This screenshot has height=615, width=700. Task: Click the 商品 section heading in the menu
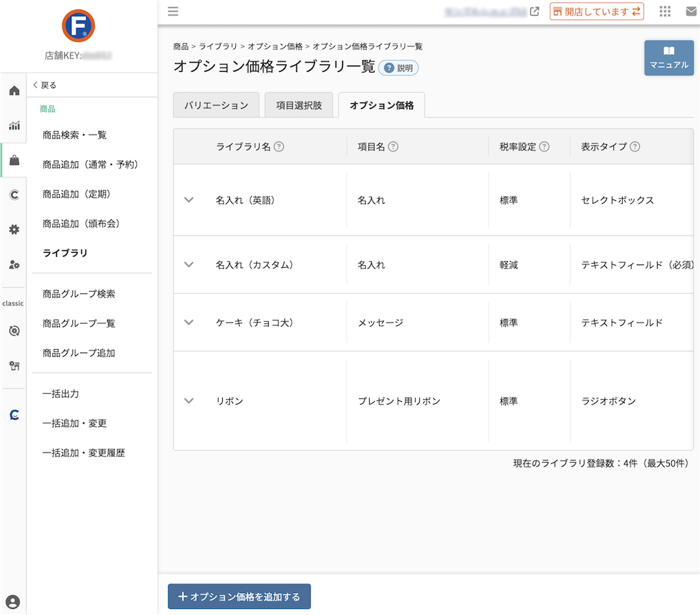47,109
